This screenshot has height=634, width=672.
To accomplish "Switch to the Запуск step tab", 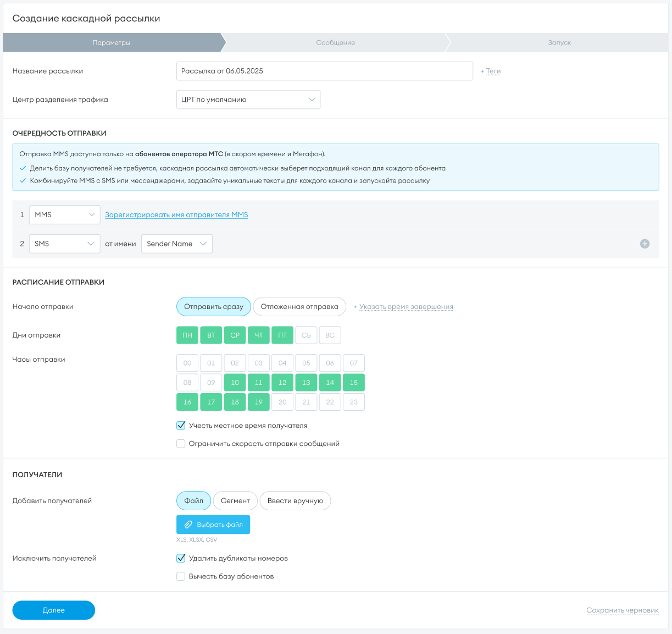I will (559, 42).
